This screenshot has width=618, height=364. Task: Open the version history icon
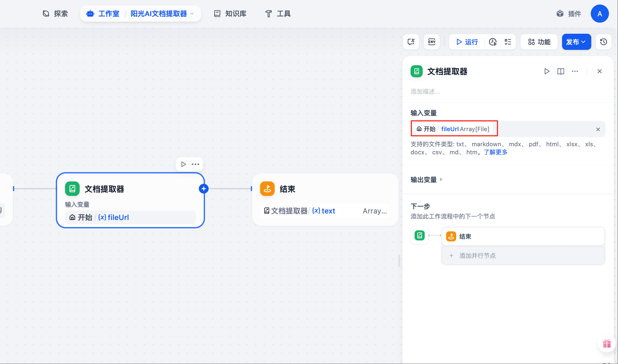tap(603, 42)
